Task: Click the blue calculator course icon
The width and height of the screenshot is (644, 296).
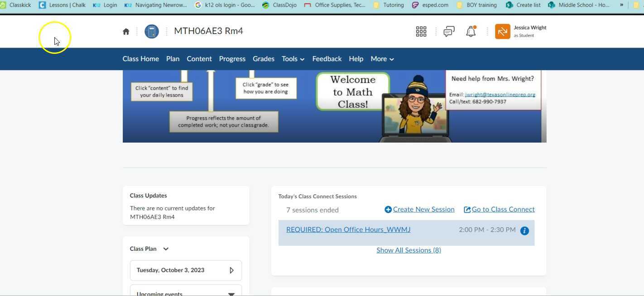Action: coord(152,32)
